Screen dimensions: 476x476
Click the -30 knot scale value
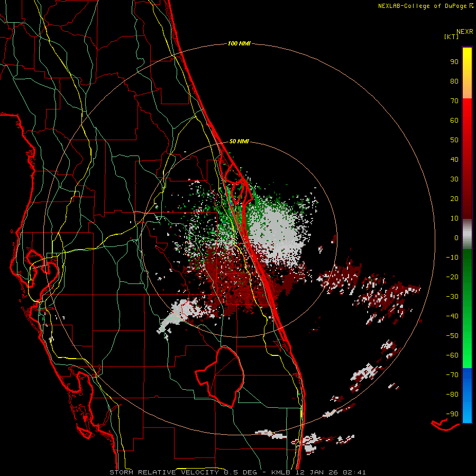click(452, 297)
